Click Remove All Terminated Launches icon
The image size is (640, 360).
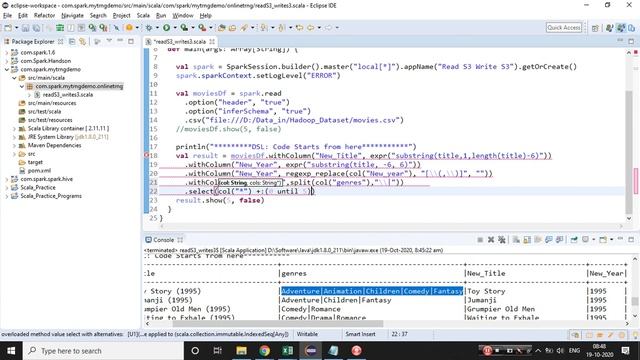pyautogui.click(x=502, y=240)
